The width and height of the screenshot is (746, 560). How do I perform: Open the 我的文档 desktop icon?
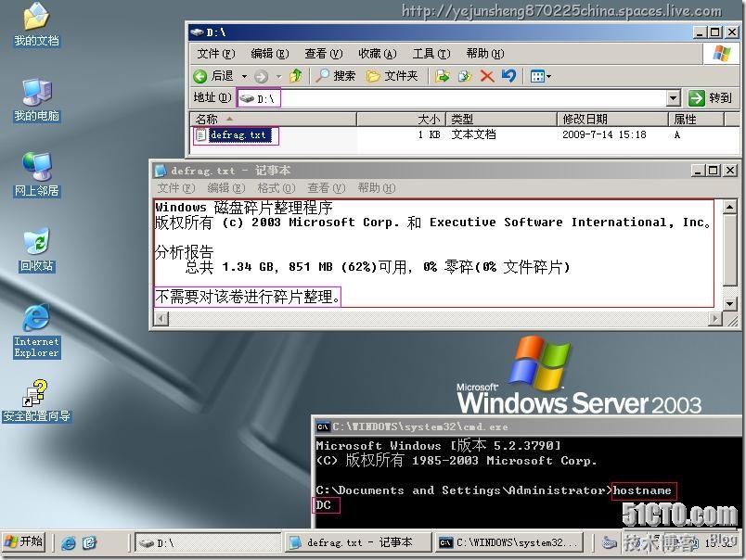[x=36, y=25]
